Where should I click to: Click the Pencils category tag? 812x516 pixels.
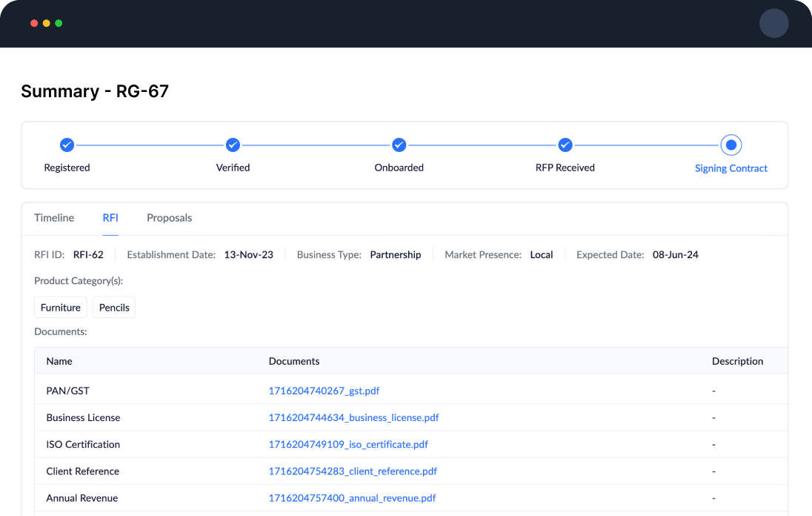[114, 308]
